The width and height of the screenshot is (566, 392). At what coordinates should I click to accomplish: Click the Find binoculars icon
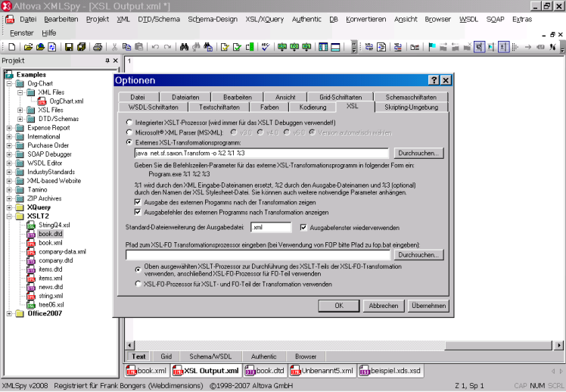(184, 47)
